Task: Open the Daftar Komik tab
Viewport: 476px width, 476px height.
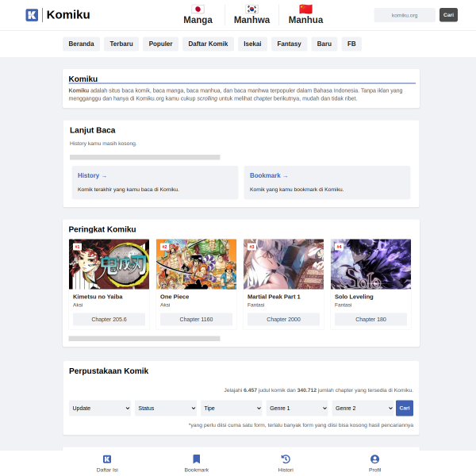Action: pyautogui.click(x=208, y=44)
